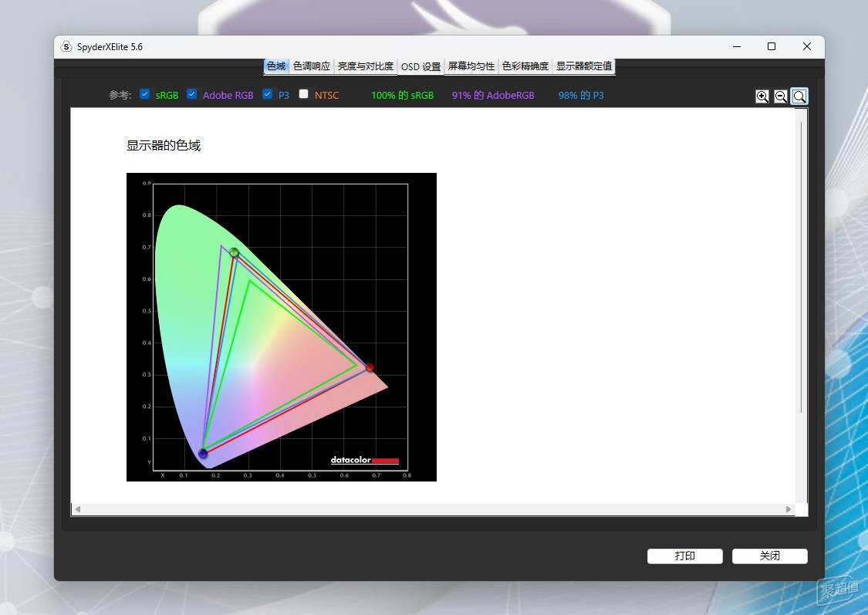The width and height of the screenshot is (868, 615).
Task: Click the horizontal scrollbar left arrow
Action: [78, 509]
